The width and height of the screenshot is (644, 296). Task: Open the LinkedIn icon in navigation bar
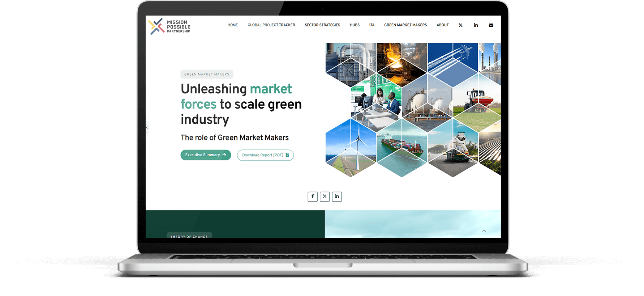[x=476, y=25]
